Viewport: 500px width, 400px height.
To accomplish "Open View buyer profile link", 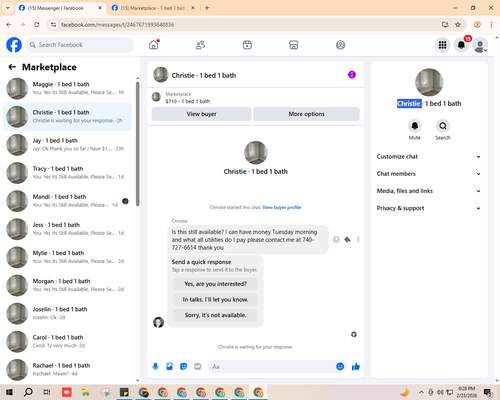I will (x=282, y=207).
